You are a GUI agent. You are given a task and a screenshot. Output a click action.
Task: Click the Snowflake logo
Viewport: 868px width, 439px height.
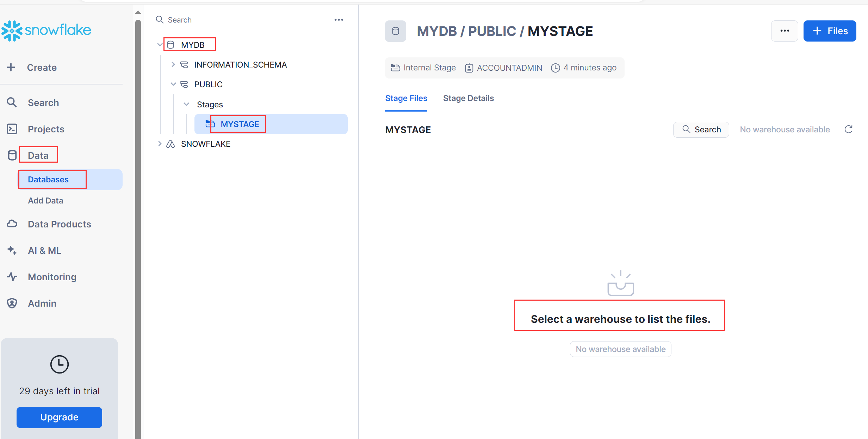[x=46, y=31]
